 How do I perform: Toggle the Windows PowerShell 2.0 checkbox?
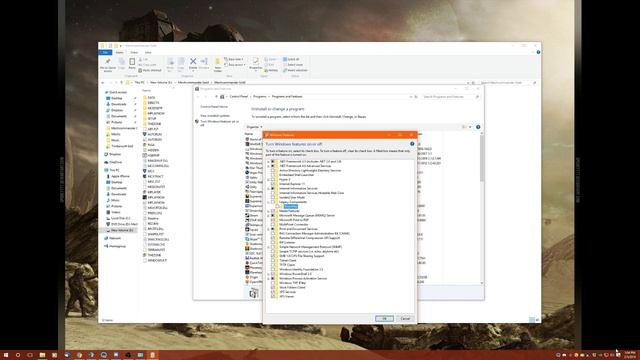pos(273,274)
